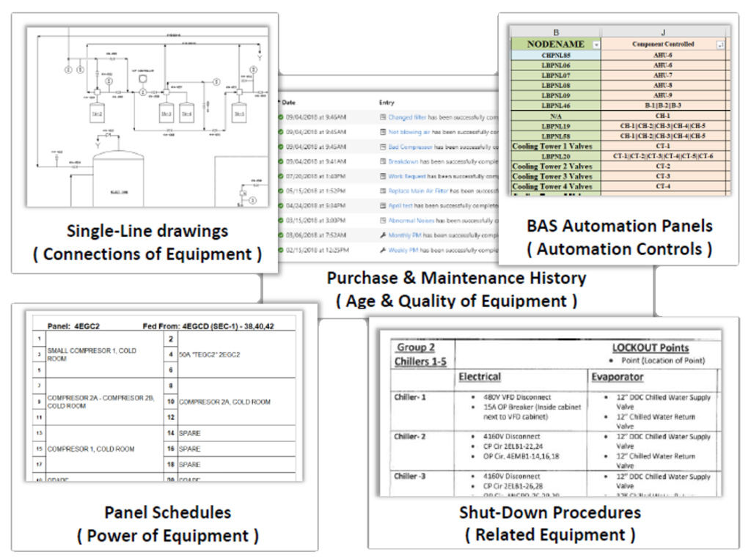Click the work order icon beside Work Request
This screenshot has height=560, width=751.
coord(383,177)
